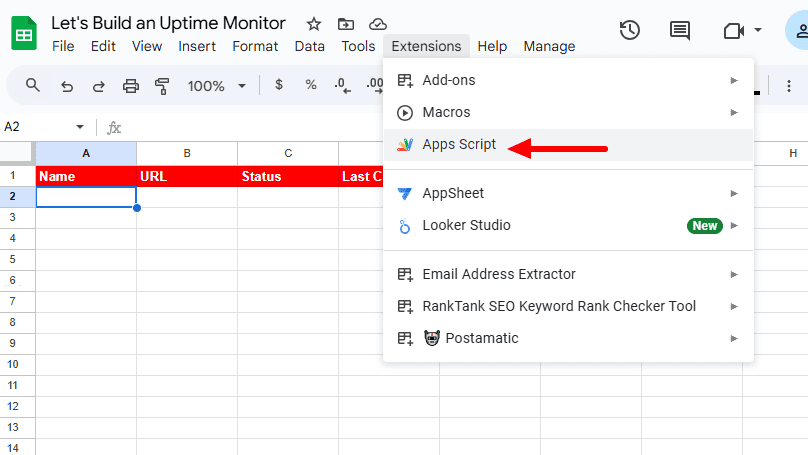Image resolution: width=808 pixels, height=455 pixels.
Task: Open the Google Sheets home icon
Action: [x=24, y=33]
